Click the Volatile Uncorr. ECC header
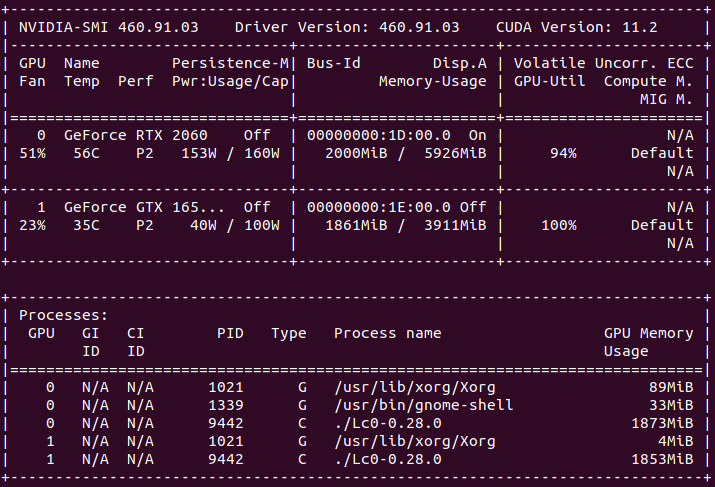Image resolution: width=715 pixels, height=487 pixels. tap(604, 63)
